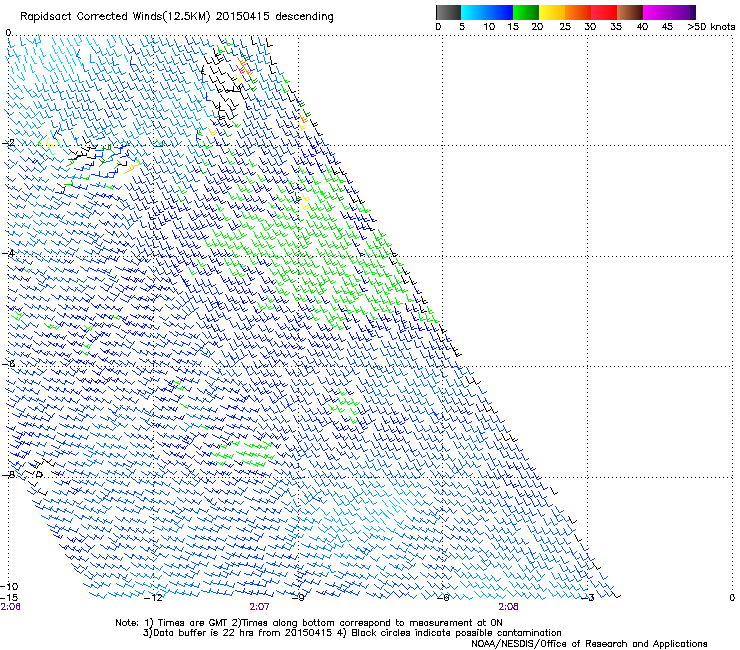Select the cyan-to-blue 5-15 knots color band

tap(487, 12)
